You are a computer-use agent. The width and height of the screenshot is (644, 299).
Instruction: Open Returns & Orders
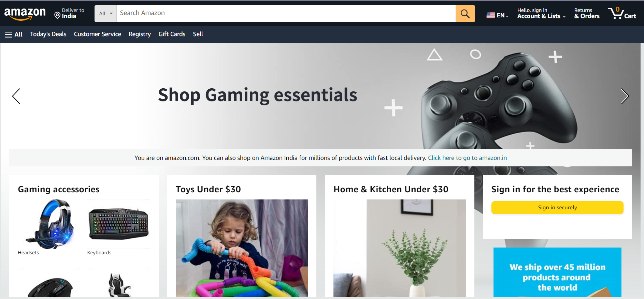(587, 13)
